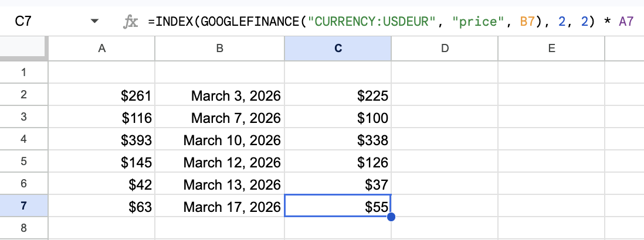The height and width of the screenshot is (240, 644).
Task: Select column E header
Action: point(551,49)
